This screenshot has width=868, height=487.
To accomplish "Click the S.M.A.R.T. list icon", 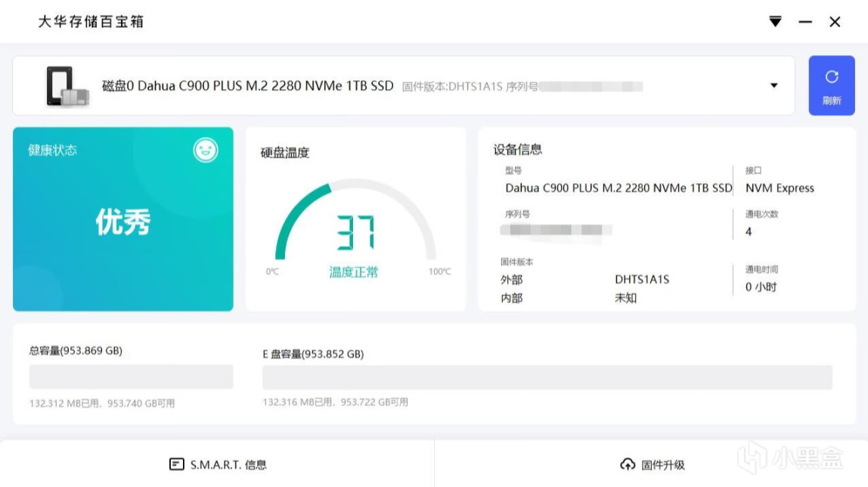I will (x=176, y=464).
